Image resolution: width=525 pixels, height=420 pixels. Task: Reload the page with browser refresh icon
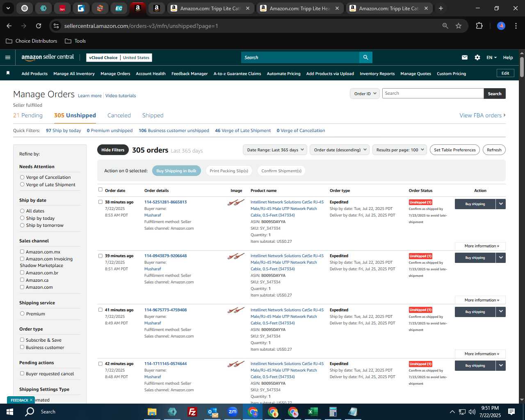tap(39, 26)
